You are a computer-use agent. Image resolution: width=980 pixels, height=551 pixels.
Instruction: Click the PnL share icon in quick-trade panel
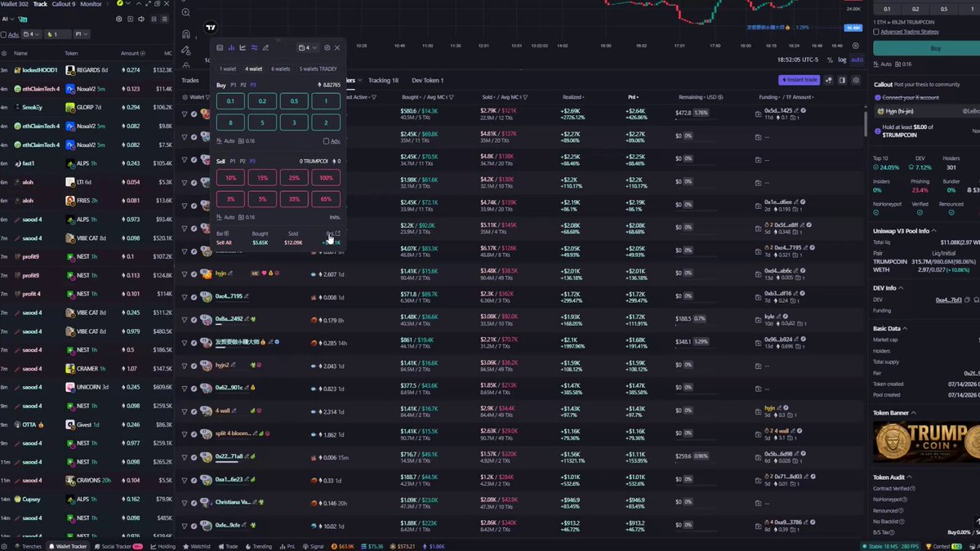pos(337,233)
